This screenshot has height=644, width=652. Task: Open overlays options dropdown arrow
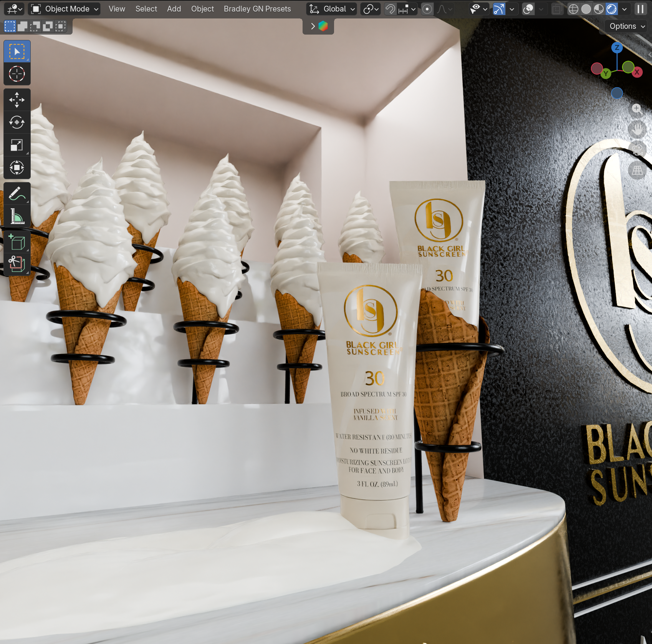point(541,9)
